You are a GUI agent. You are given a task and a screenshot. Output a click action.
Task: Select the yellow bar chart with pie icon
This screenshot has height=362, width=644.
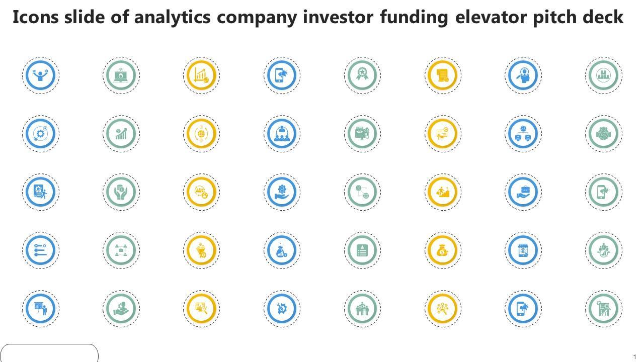tap(201, 75)
